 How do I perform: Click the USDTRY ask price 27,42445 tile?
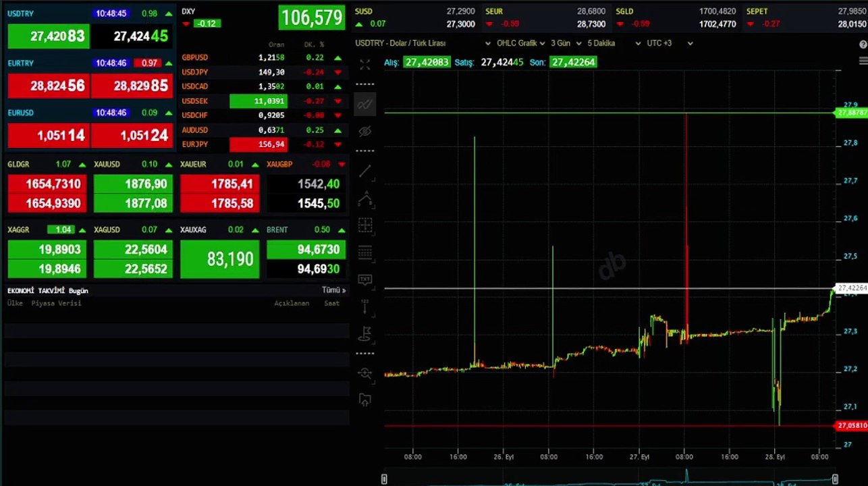coord(132,36)
